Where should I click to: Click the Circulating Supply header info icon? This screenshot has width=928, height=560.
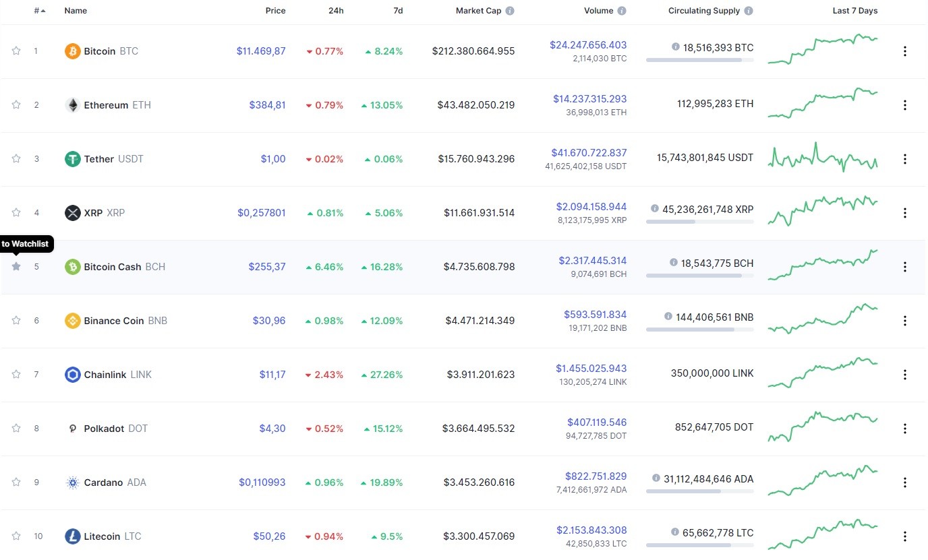click(x=749, y=11)
